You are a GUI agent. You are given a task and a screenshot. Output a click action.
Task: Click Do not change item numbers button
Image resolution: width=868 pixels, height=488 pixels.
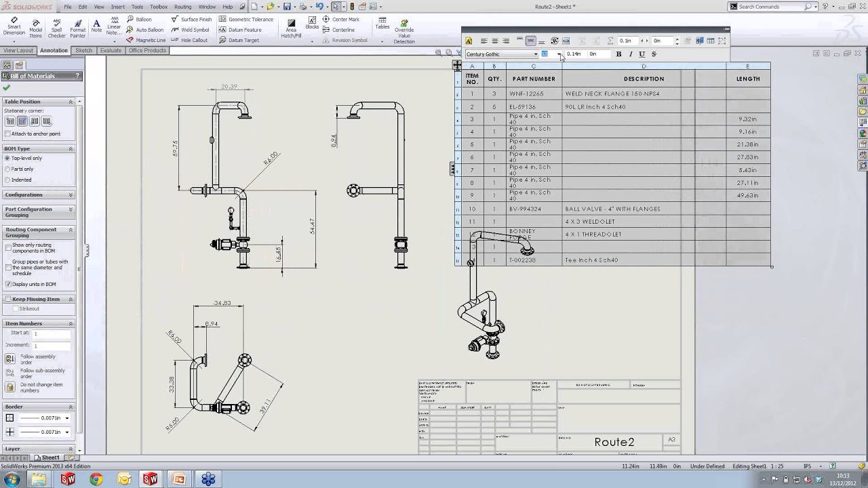point(10,387)
